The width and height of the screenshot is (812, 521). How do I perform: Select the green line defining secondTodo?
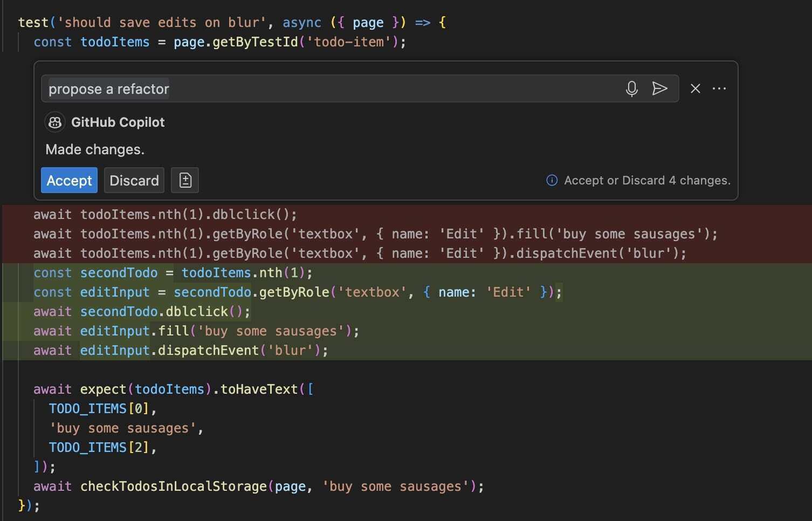[173, 272]
